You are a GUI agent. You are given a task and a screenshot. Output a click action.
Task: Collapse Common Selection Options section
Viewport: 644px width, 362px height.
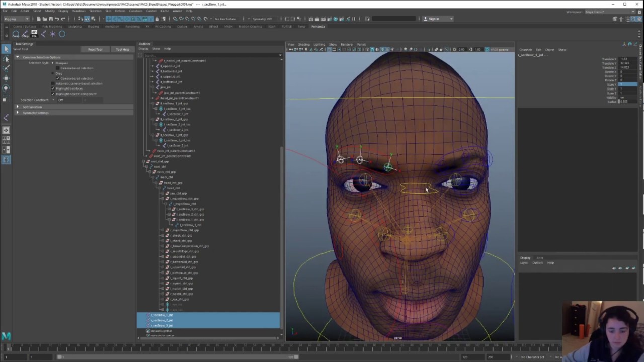point(17,57)
